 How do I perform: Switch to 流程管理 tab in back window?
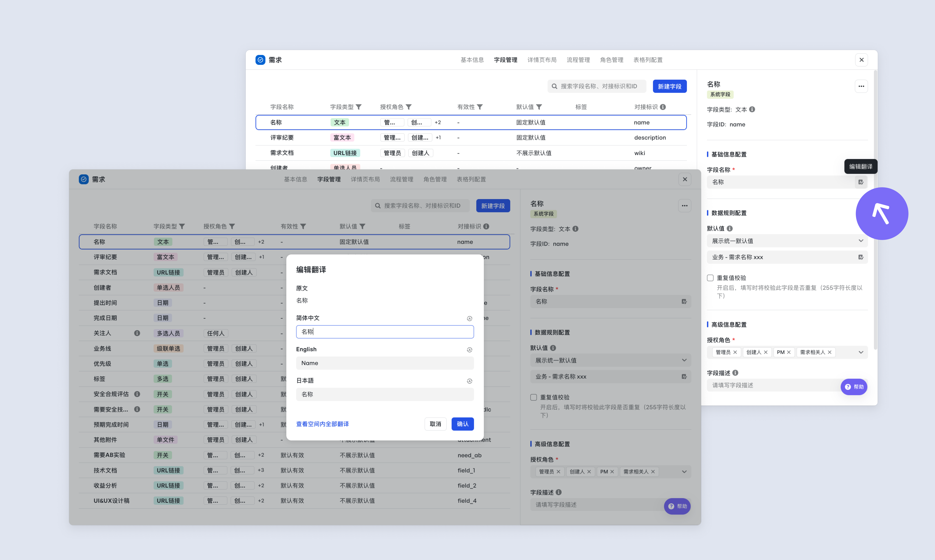pyautogui.click(x=578, y=60)
